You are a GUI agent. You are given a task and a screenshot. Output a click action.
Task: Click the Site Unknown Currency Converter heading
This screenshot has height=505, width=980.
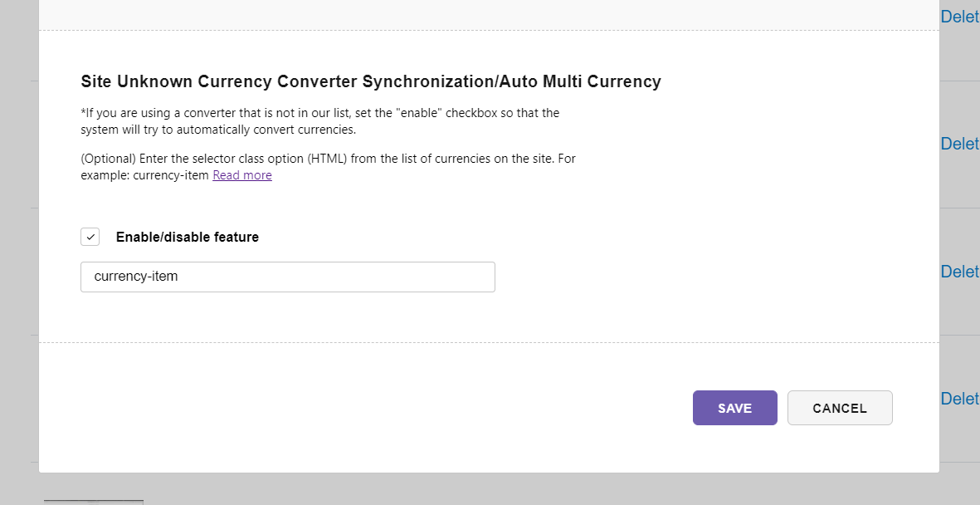pyautogui.click(x=371, y=81)
